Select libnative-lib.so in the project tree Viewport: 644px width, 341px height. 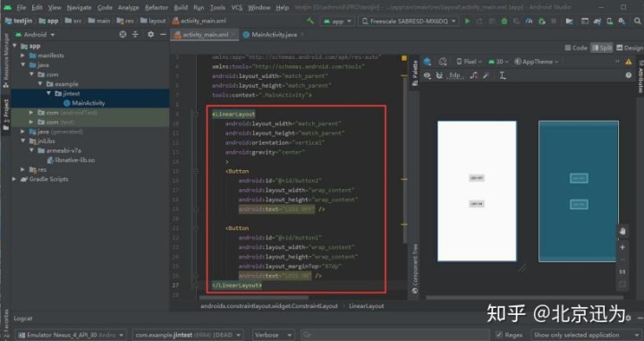pyautogui.click(x=71, y=160)
